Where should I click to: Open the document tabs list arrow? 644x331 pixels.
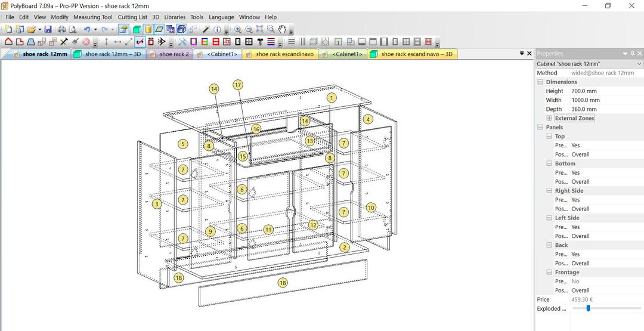coord(522,54)
